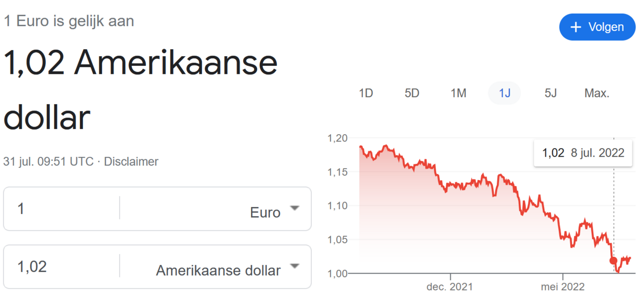Click the dec. 2021 axis label
This screenshot has width=644, height=299.
[x=449, y=287]
